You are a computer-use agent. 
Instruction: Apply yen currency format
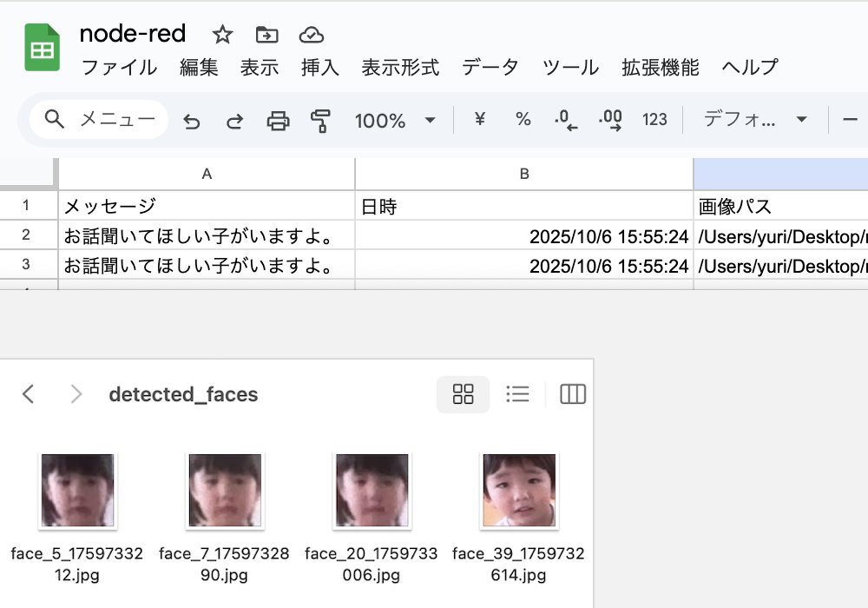[x=479, y=120]
